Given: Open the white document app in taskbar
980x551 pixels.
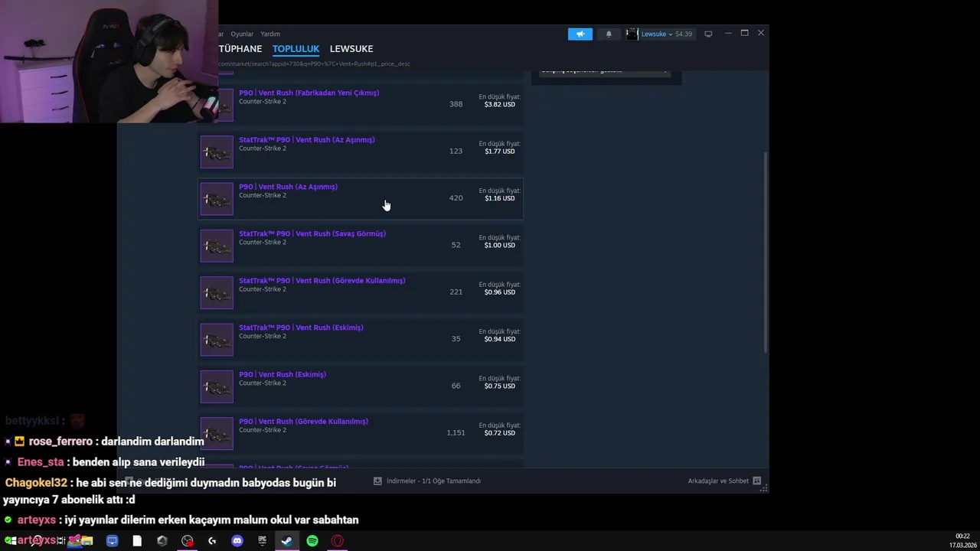Looking at the screenshot, I should 137,541.
